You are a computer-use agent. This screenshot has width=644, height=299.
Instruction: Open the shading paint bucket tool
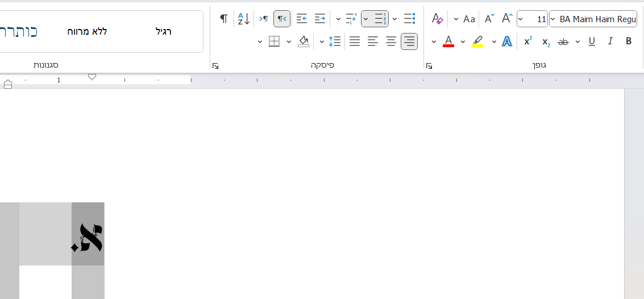pyautogui.click(x=304, y=41)
